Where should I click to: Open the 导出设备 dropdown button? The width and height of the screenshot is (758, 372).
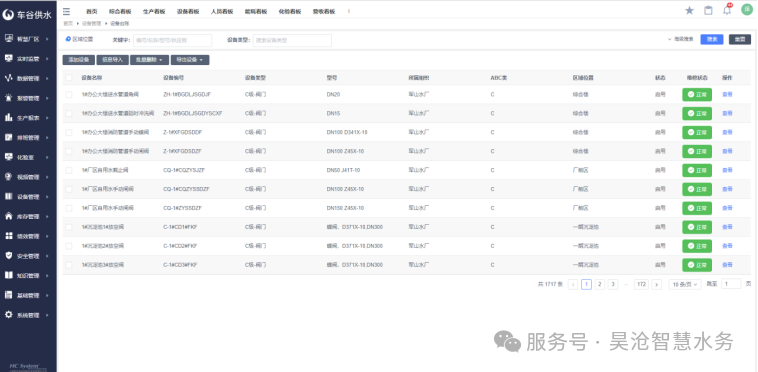(190, 60)
